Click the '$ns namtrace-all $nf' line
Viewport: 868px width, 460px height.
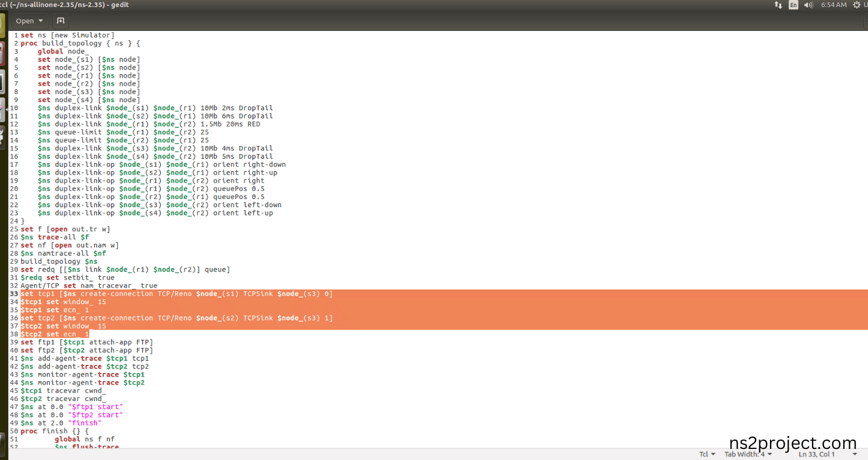pyautogui.click(x=63, y=253)
